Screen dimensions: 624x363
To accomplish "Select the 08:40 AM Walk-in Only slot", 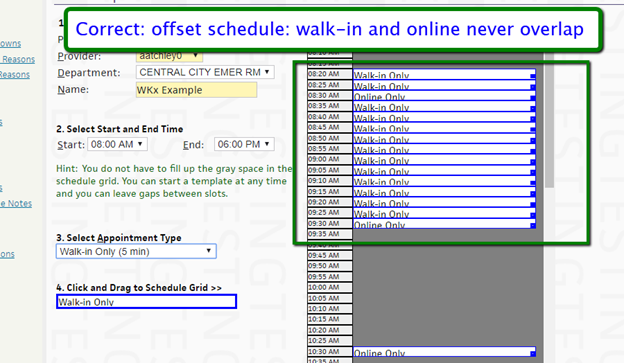I will click(x=444, y=117).
